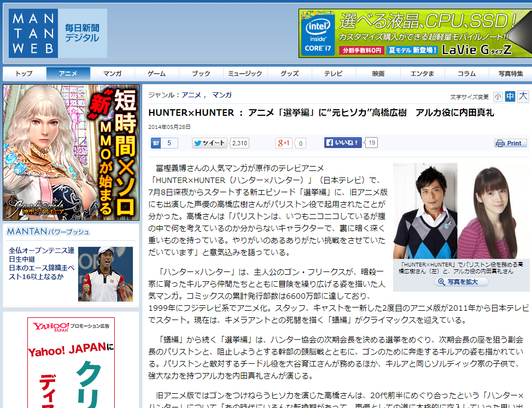The image size is (532, 408).
Task: Click the Facebook like count 19
Action: point(372,143)
